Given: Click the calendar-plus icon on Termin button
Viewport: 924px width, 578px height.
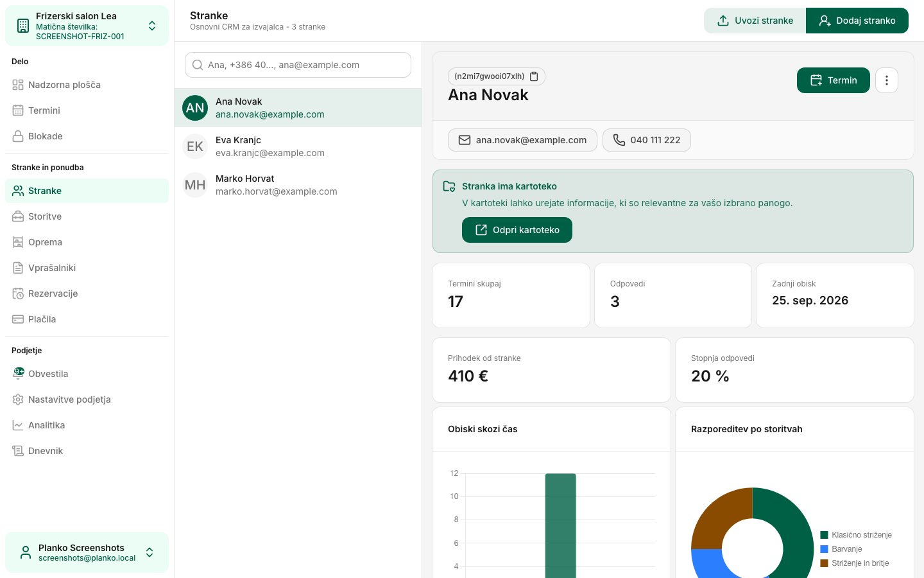Looking at the screenshot, I should 816,80.
